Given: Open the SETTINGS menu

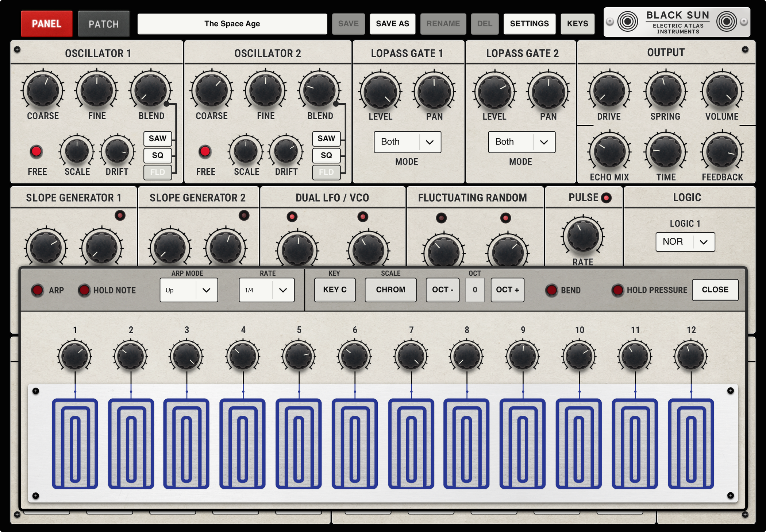Looking at the screenshot, I should tap(529, 24).
